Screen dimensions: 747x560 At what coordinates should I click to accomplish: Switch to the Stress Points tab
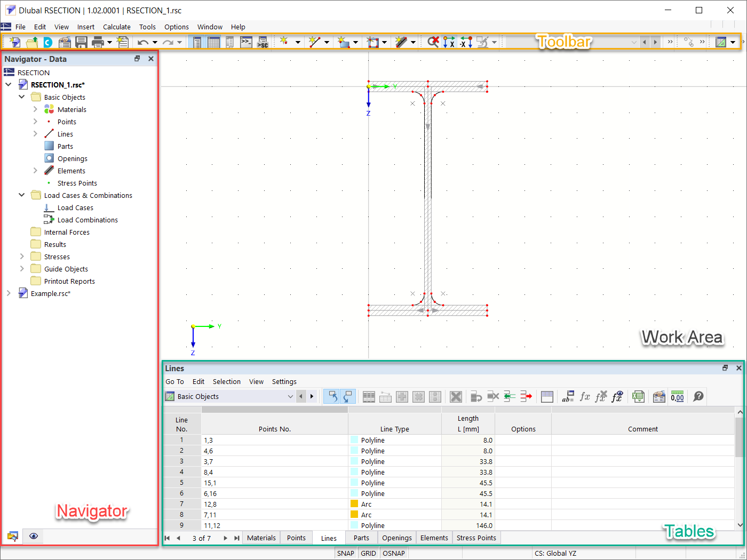click(476, 538)
